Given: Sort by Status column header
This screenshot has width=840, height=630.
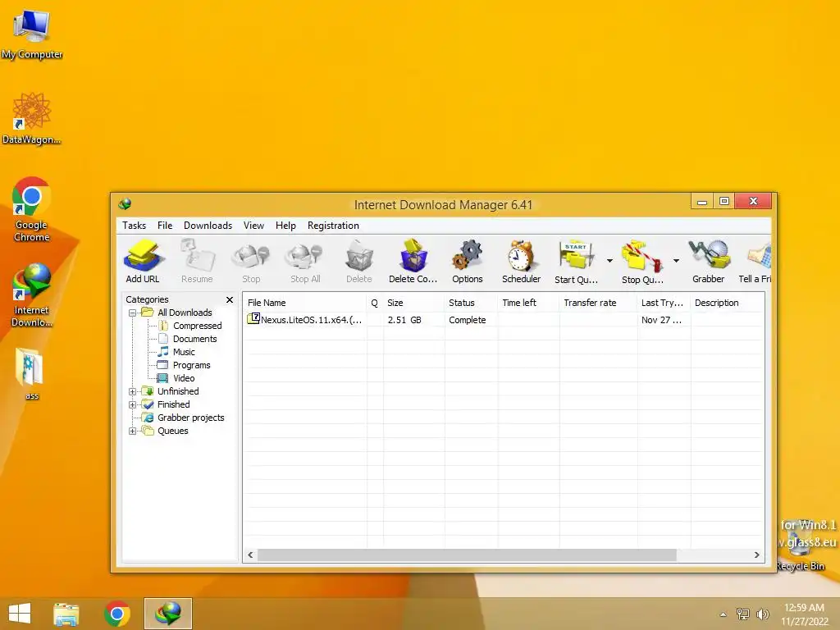Looking at the screenshot, I should 471,303.
